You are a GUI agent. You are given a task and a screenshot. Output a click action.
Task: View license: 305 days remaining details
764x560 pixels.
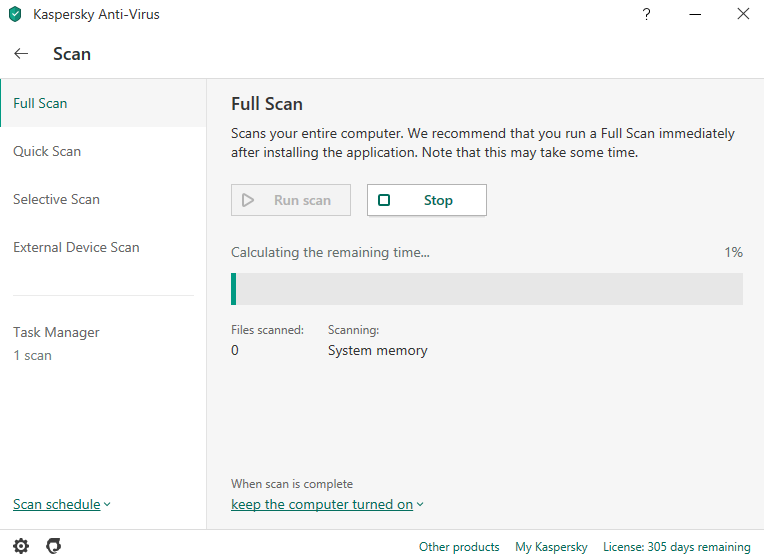pos(677,547)
